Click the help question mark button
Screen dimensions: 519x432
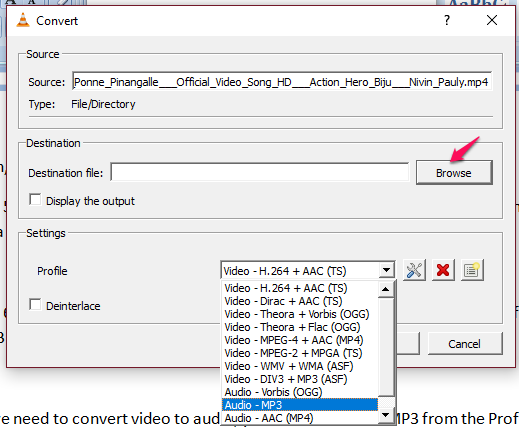447,20
